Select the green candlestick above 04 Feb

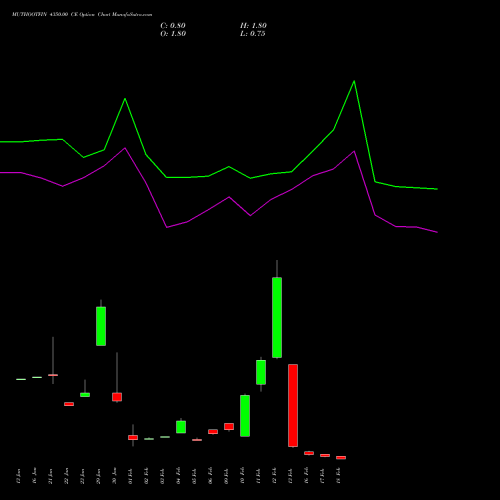click(x=181, y=427)
